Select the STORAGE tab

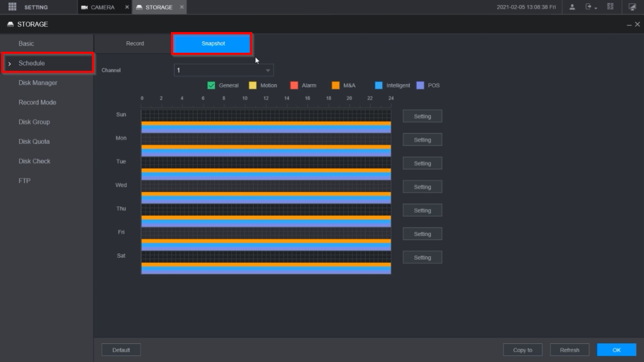(x=159, y=7)
